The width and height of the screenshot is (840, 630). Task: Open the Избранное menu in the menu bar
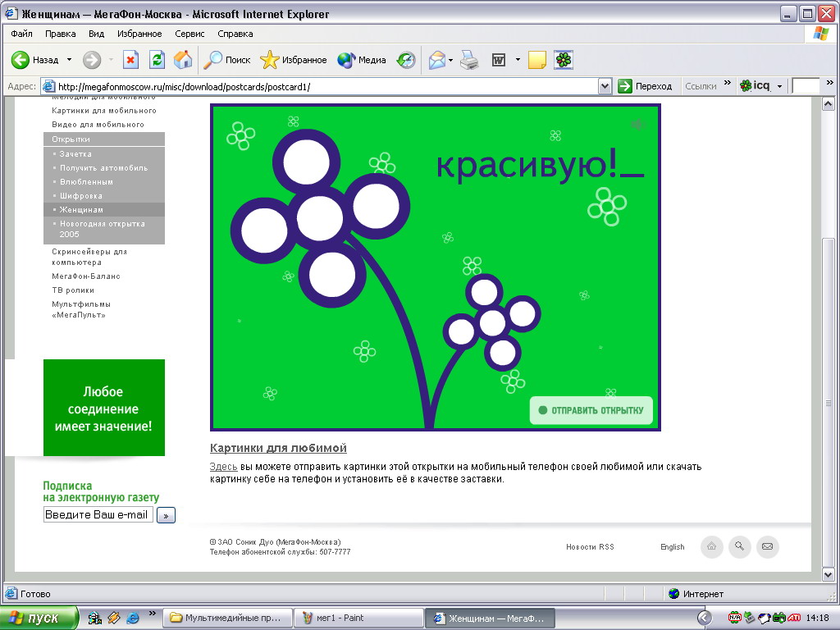[139, 34]
